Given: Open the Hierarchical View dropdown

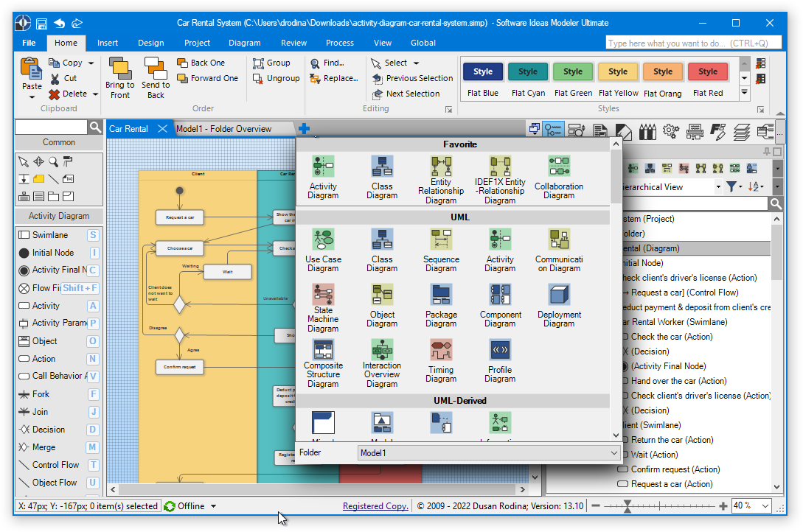Looking at the screenshot, I should (x=719, y=187).
